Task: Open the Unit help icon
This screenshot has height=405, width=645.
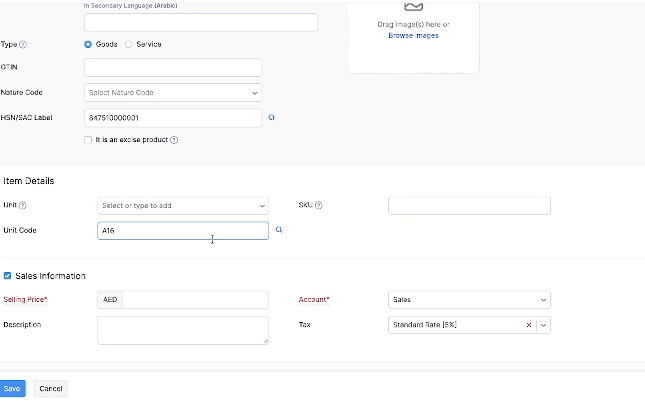Action: (23, 205)
